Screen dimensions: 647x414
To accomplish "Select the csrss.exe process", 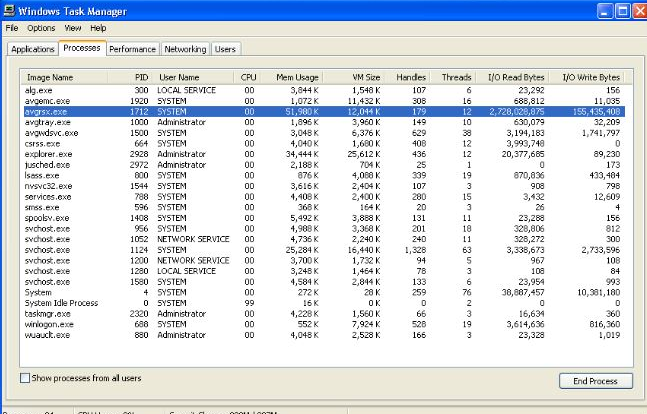I will pyautogui.click(x=324, y=144).
